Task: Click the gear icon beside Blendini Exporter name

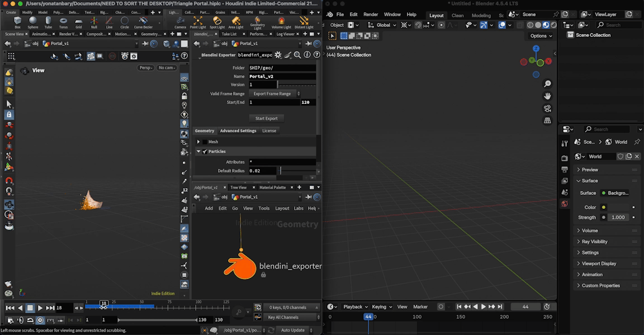Action: click(278, 55)
